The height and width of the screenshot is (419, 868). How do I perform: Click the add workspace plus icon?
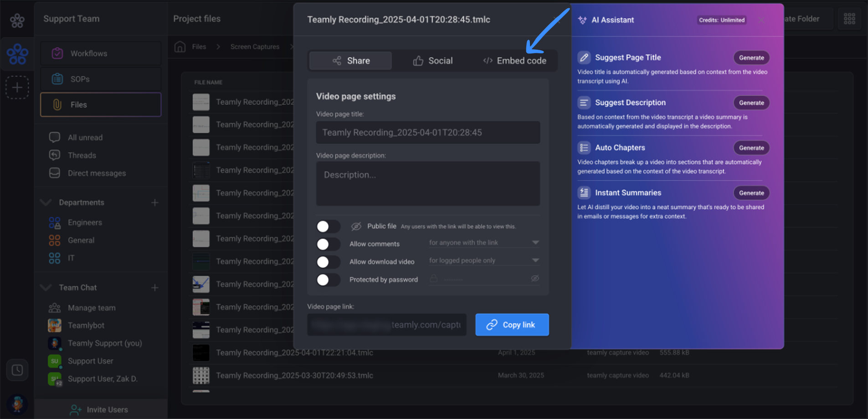[x=17, y=87]
